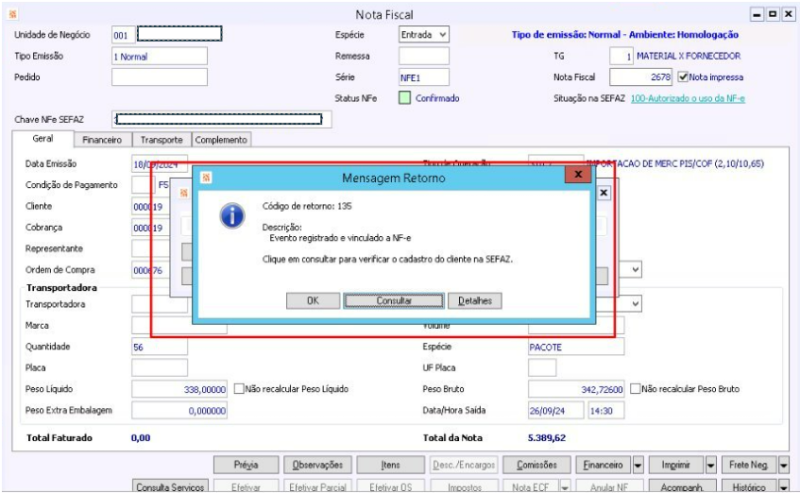
Task: Enable Não recalcular Peso Bruto
Action: click(x=635, y=389)
